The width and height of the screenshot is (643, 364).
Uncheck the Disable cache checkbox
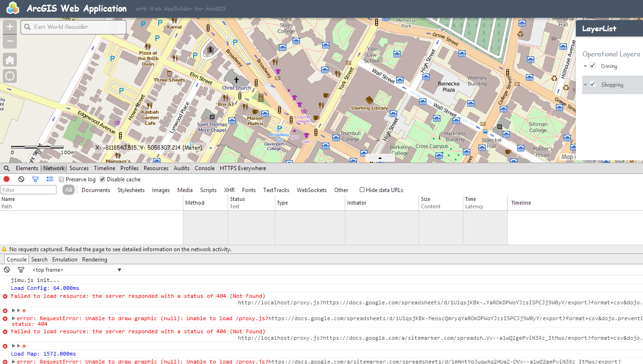click(x=103, y=179)
